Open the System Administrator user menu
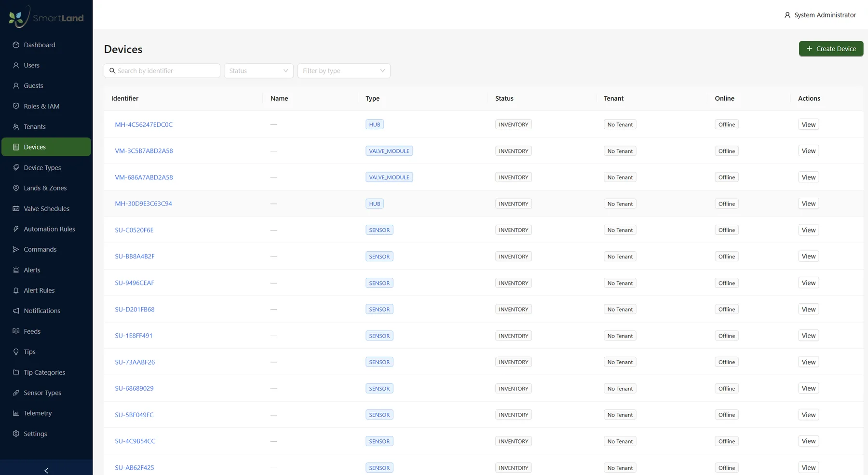 pyautogui.click(x=820, y=15)
